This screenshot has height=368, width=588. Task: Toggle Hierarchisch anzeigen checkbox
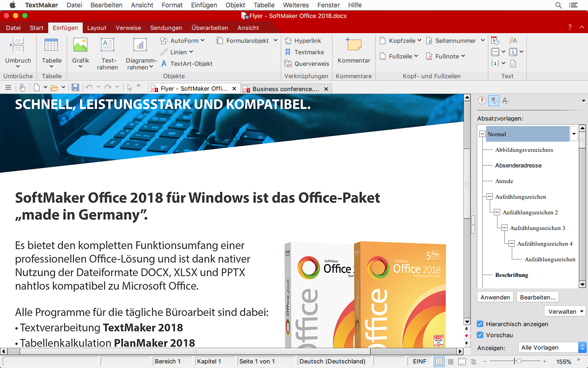[481, 324]
